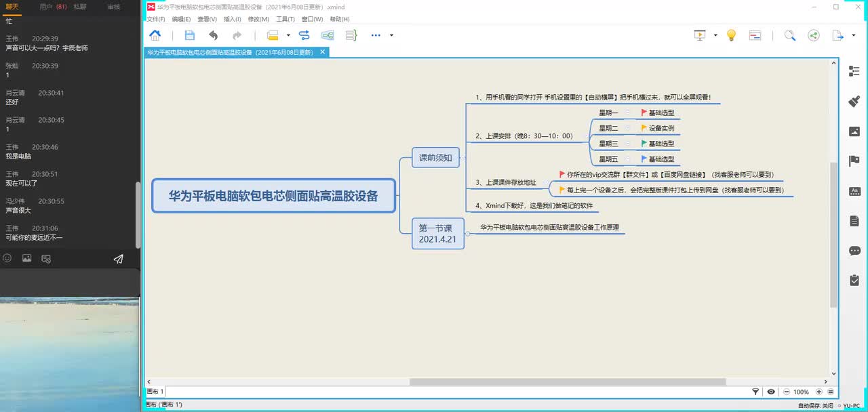Open 帮助(H) menu
Image resolution: width=868 pixels, height=412 pixels.
[x=340, y=19]
